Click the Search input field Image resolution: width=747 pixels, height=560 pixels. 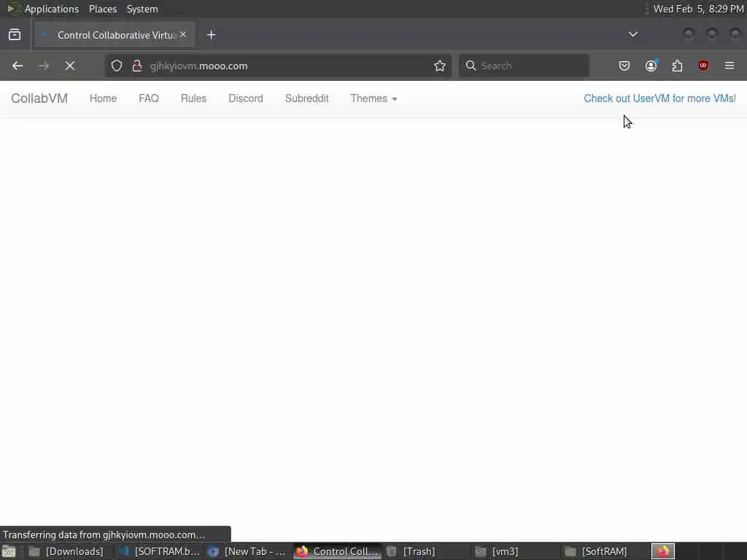coord(524,66)
